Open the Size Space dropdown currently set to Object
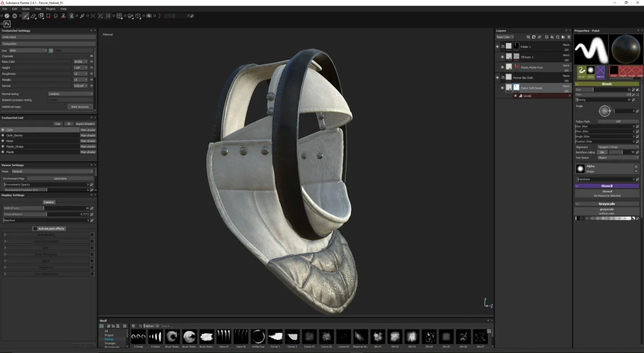Viewport: 644px width, 353px height. click(x=617, y=157)
